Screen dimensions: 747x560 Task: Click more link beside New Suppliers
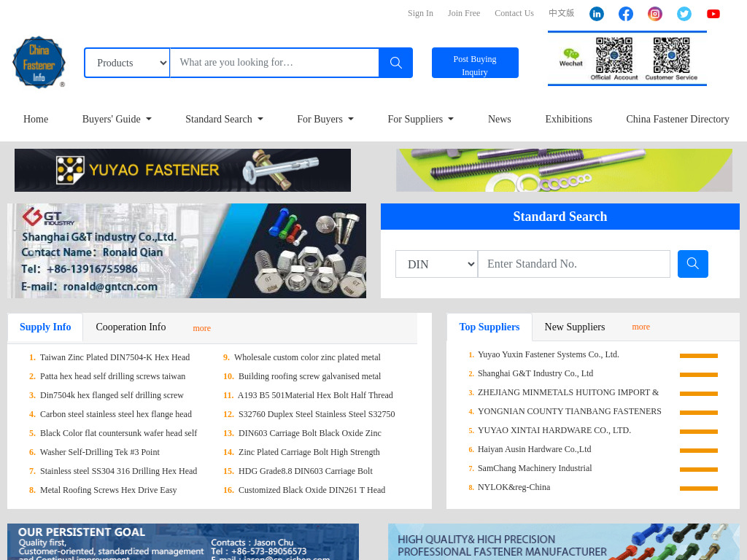640,327
